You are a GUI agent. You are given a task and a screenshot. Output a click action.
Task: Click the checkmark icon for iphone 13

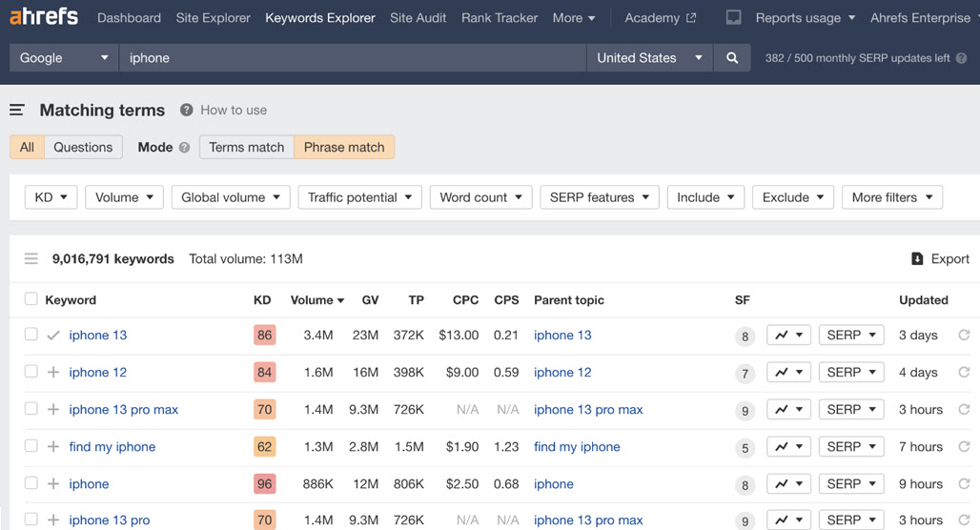[x=53, y=336]
